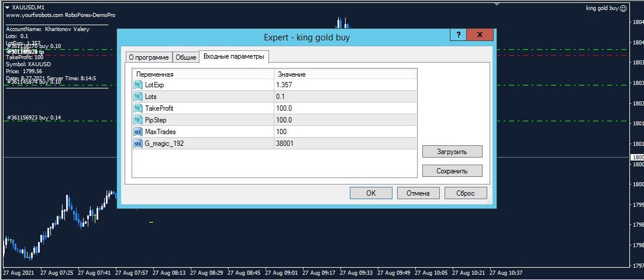Click the www.yourfxrobots.com text on chart
The image size is (644, 280).
pos(35,15)
